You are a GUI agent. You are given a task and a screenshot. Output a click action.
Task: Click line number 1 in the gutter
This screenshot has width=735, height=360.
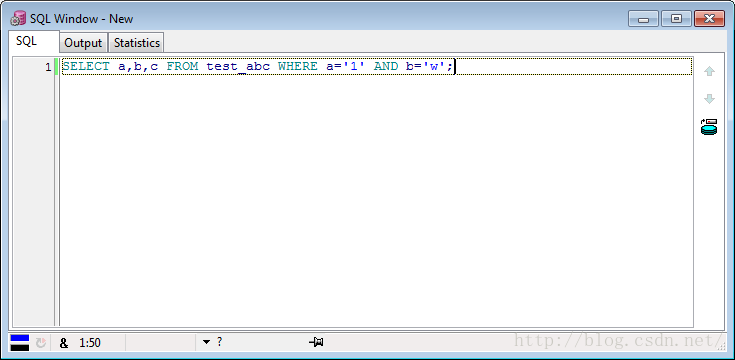pos(48,68)
